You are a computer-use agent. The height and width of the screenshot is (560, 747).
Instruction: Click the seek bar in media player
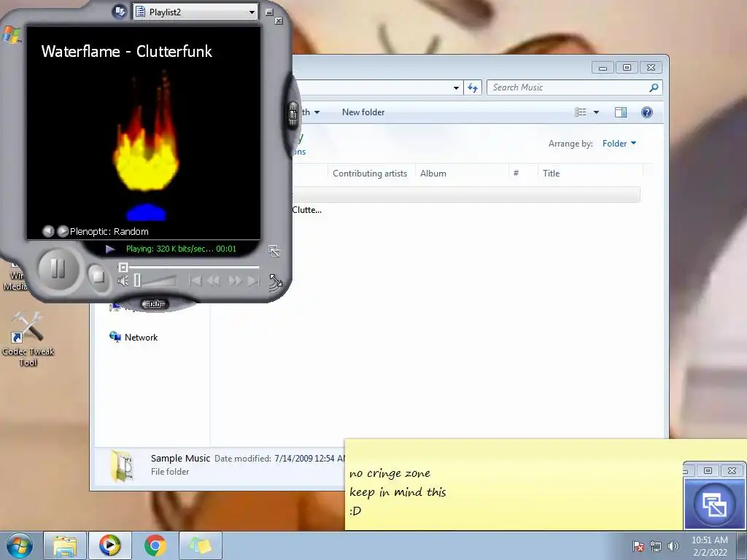tap(190, 267)
